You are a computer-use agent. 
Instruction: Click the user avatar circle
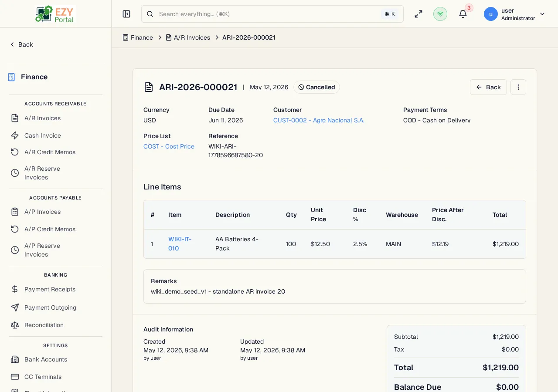pyautogui.click(x=491, y=14)
